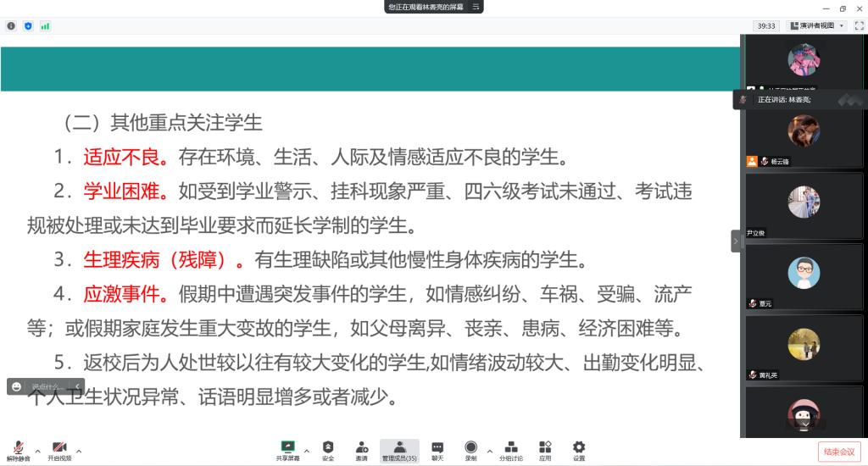Image resolution: width=868 pixels, height=466 pixels.
Task: Expand video options arrow beside camera
Action: [79, 451]
